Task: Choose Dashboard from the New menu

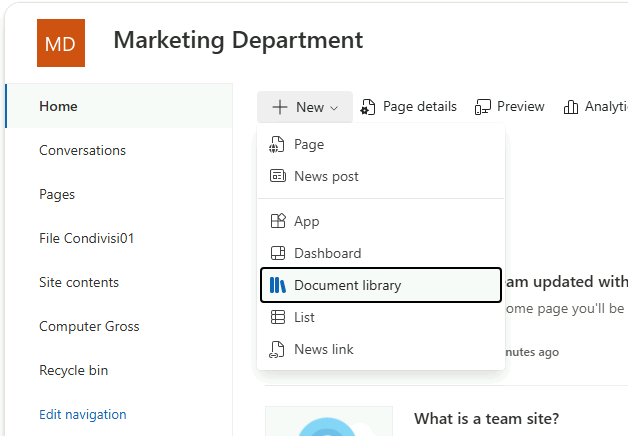Action: pos(381,253)
